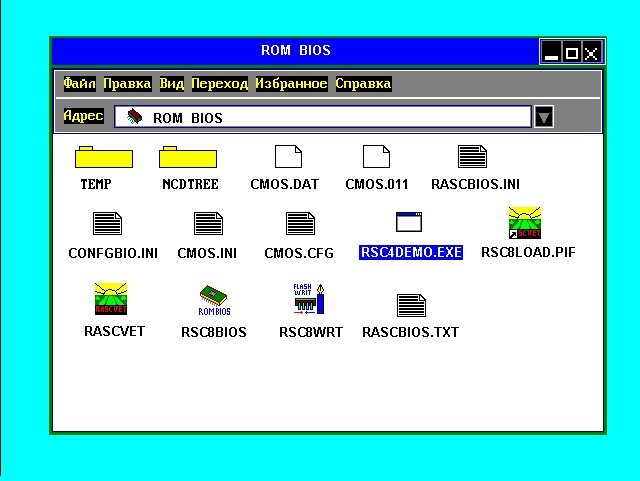Click the CMOS.011 file name

377,184
